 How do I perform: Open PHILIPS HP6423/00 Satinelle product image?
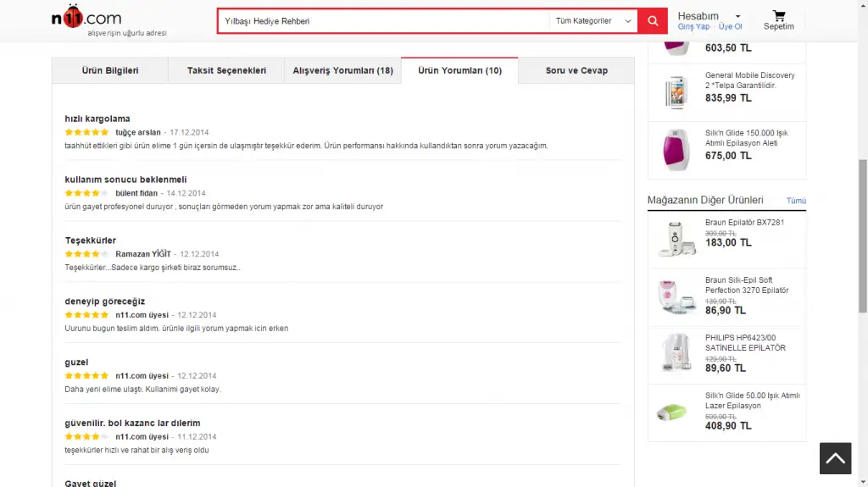676,352
